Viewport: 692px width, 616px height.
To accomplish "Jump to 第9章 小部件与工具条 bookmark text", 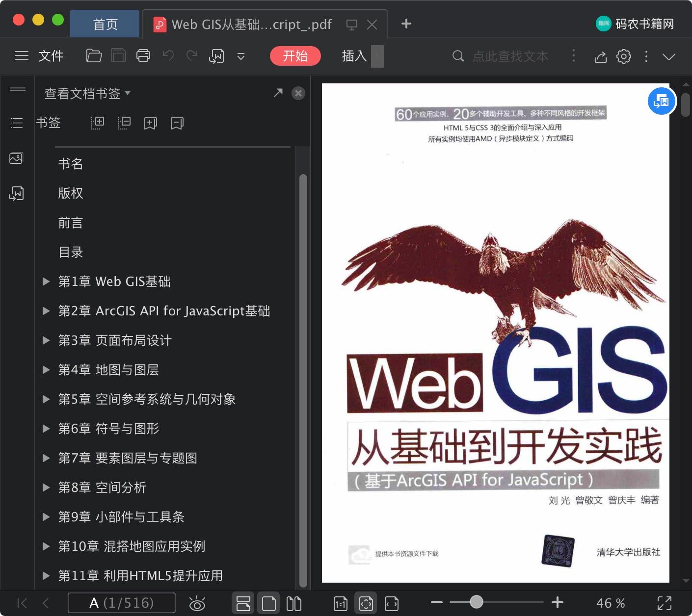I will click(x=121, y=517).
